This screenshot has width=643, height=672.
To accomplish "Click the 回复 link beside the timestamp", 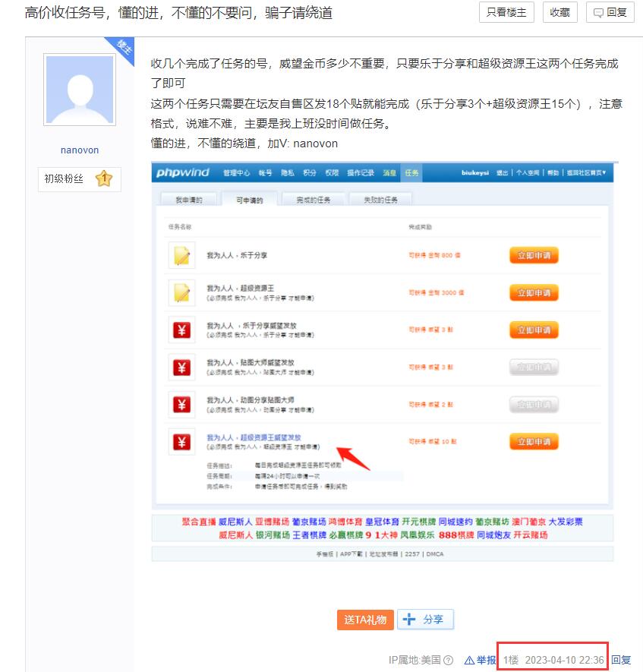I will pyautogui.click(x=621, y=660).
